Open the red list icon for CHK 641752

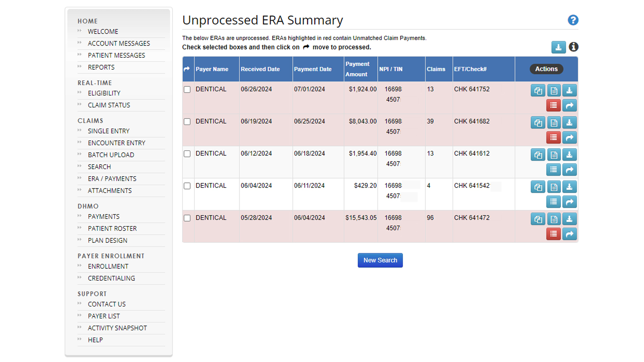click(554, 106)
